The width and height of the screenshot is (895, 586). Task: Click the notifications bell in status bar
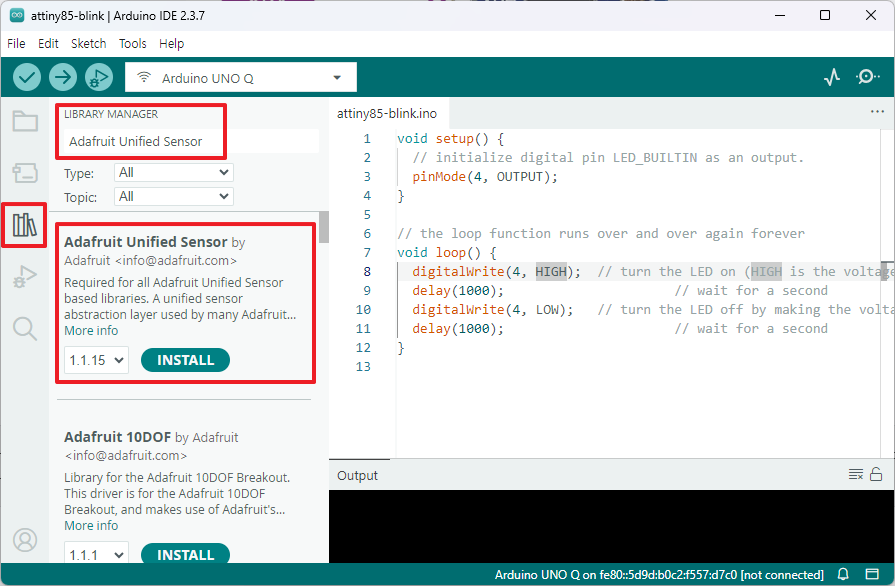(844, 575)
